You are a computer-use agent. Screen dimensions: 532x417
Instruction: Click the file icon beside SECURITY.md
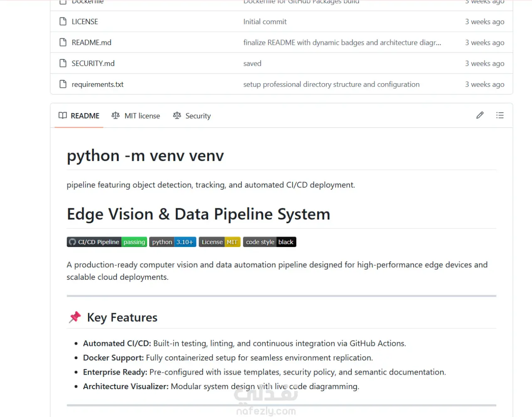pos(63,63)
